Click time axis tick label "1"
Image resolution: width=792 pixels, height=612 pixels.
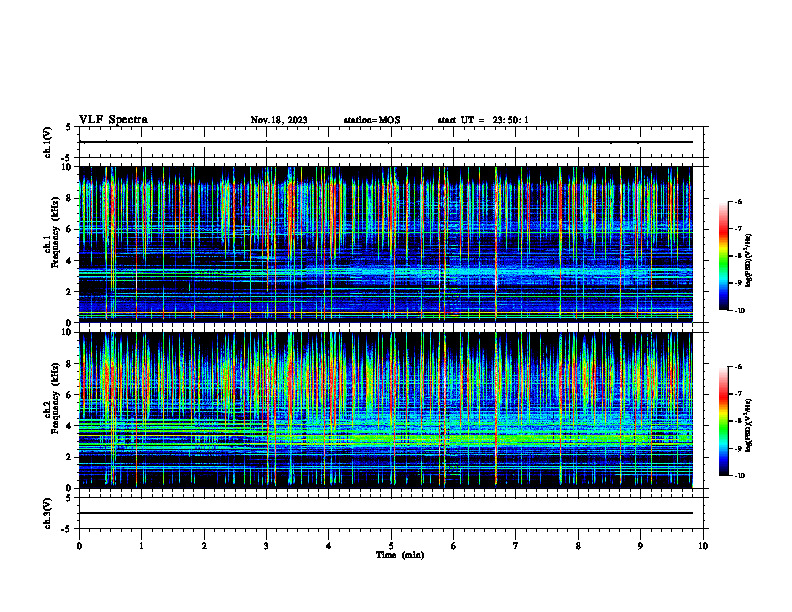click(x=141, y=546)
